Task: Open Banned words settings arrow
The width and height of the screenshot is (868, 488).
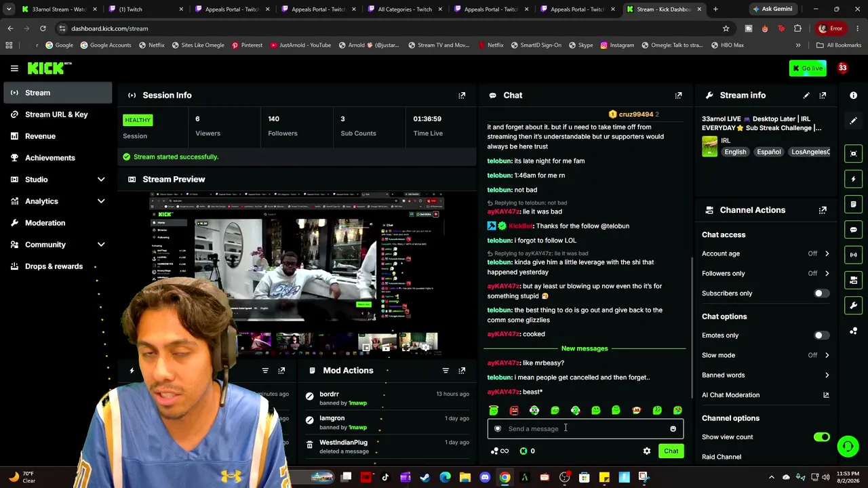Action: [827, 375]
